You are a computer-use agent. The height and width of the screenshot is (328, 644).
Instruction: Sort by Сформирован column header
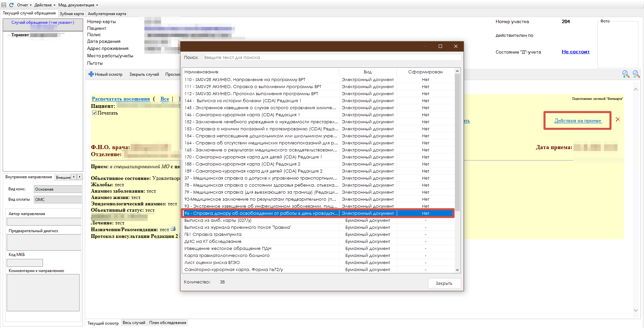pos(425,72)
